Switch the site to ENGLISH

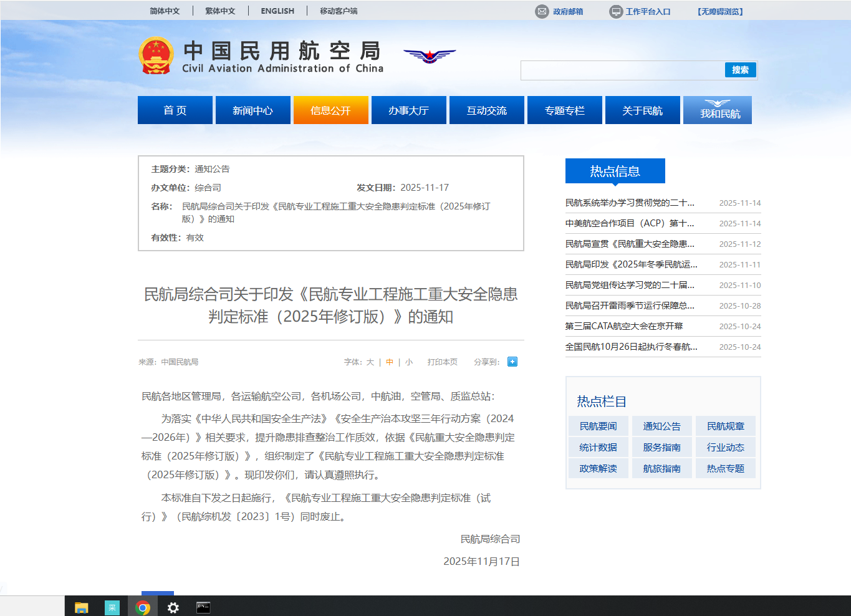pos(277,11)
